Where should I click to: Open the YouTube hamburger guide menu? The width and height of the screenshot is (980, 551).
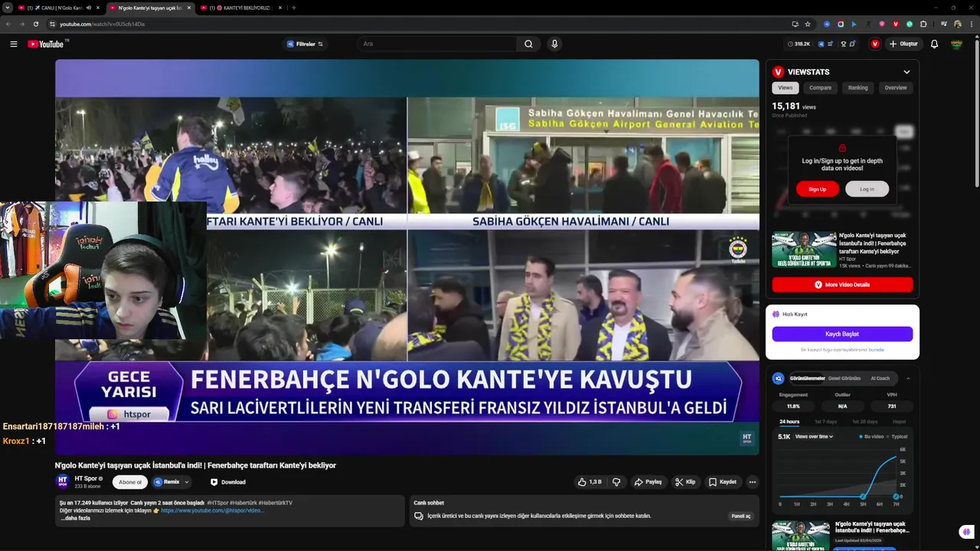pyautogui.click(x=13, y=44)
